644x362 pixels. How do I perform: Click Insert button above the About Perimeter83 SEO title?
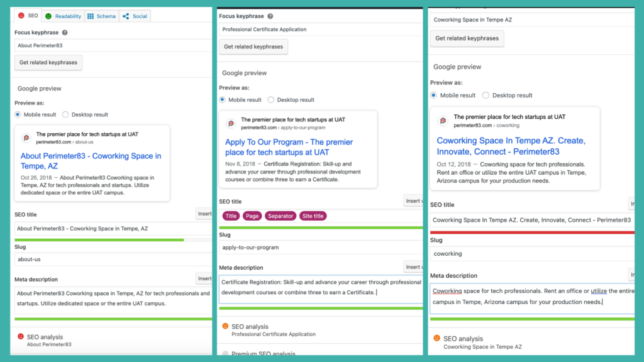click(204, 214)
